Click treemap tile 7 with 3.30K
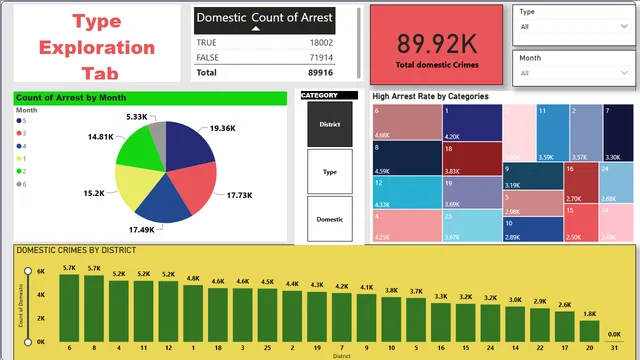Screen dimensions: 640x360 click(x=618, y=133)
